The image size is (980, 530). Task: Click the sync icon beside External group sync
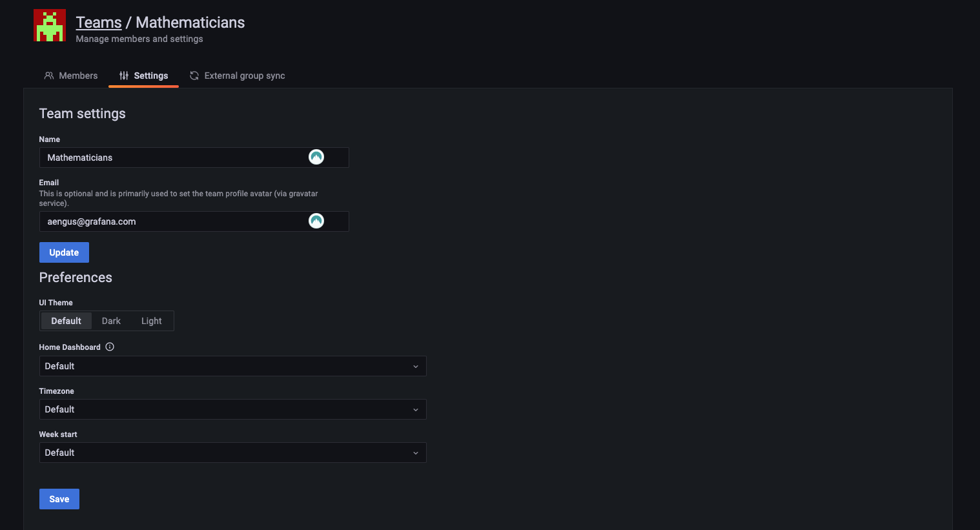pyautogui.click(x=194, y=76)
